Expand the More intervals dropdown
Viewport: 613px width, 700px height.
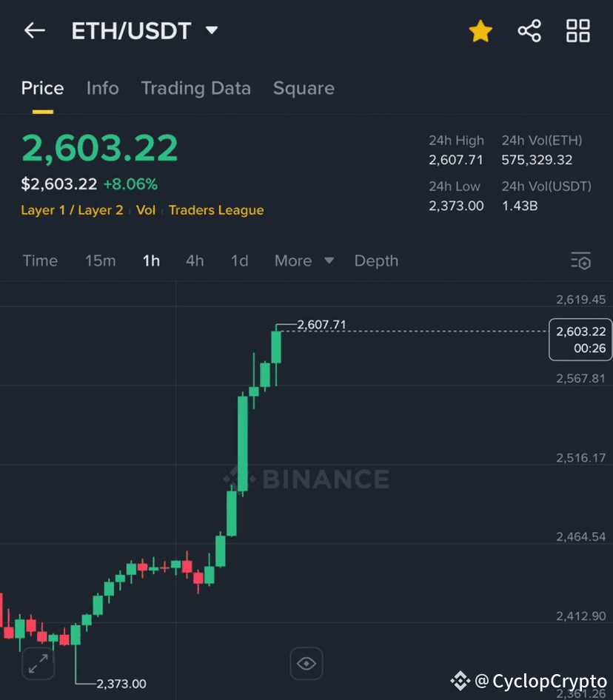tap(304, 260)
